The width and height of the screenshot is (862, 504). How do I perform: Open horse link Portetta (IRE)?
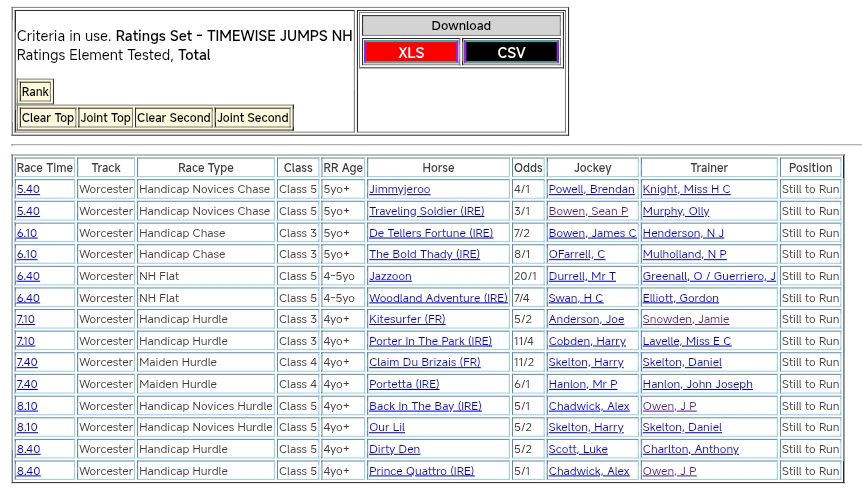click(x=404, y=384)
